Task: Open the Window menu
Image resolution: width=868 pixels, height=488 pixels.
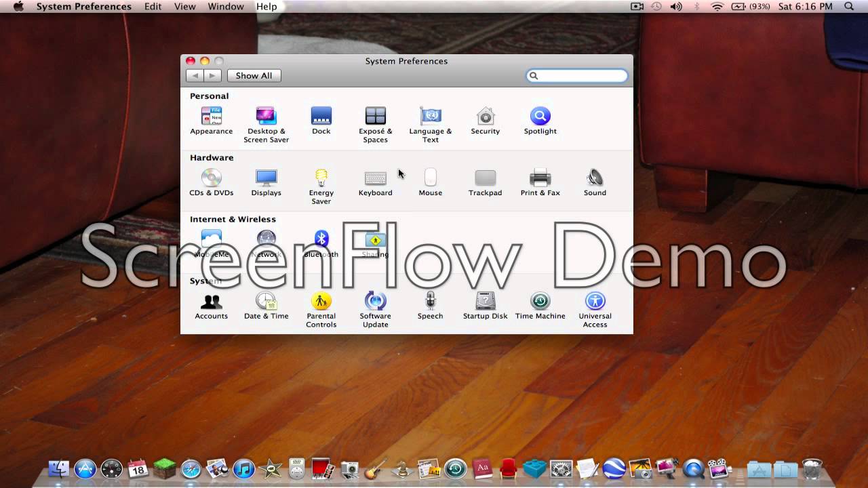Action: 226,6
